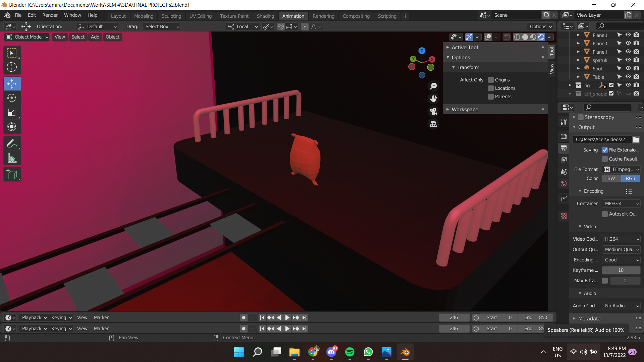This screenshot has width=644, height=362.
Task: Open the Render menu
Action: [x=50, y=15]
